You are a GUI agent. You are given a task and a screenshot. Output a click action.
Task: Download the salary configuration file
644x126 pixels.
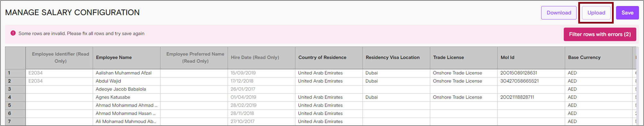pyautogui.click(x=559, y=13)
